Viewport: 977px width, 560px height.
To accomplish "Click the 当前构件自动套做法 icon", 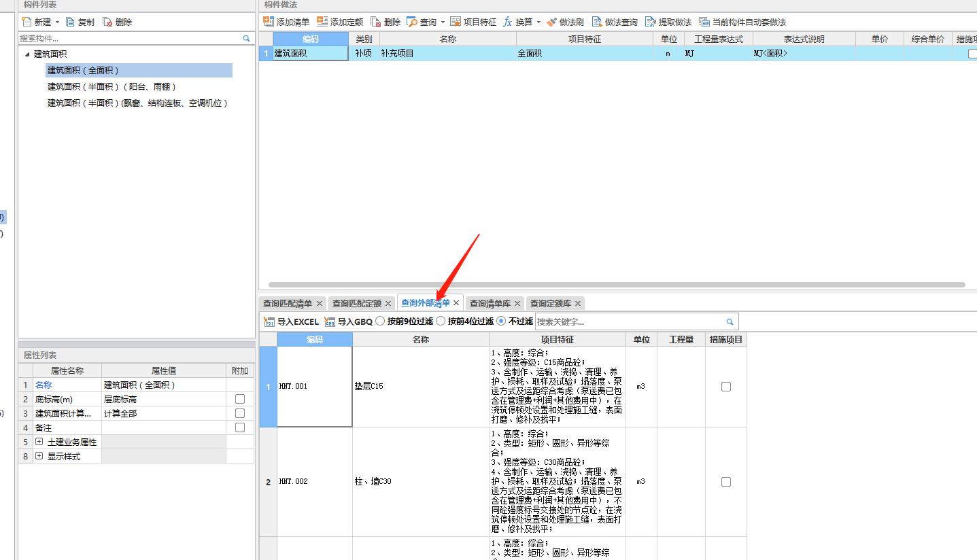I will [x=704, y=22].
